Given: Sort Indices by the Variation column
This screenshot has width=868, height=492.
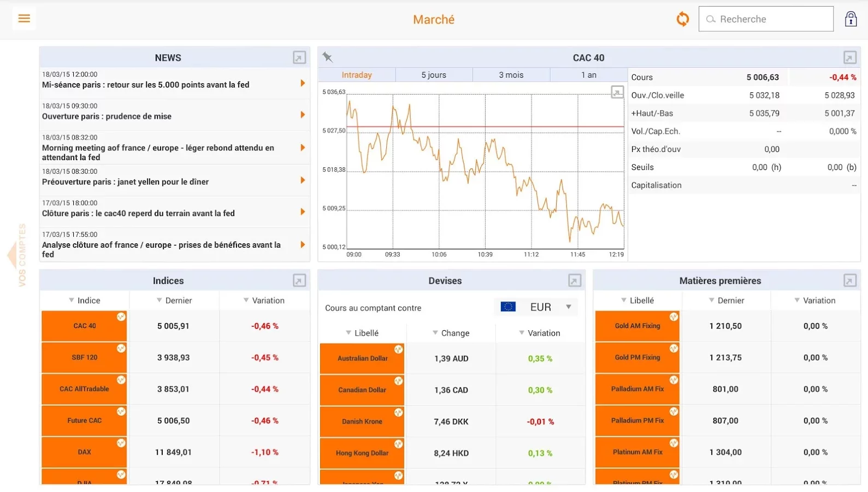Looking at the screenshot, I should pos(264,300).
